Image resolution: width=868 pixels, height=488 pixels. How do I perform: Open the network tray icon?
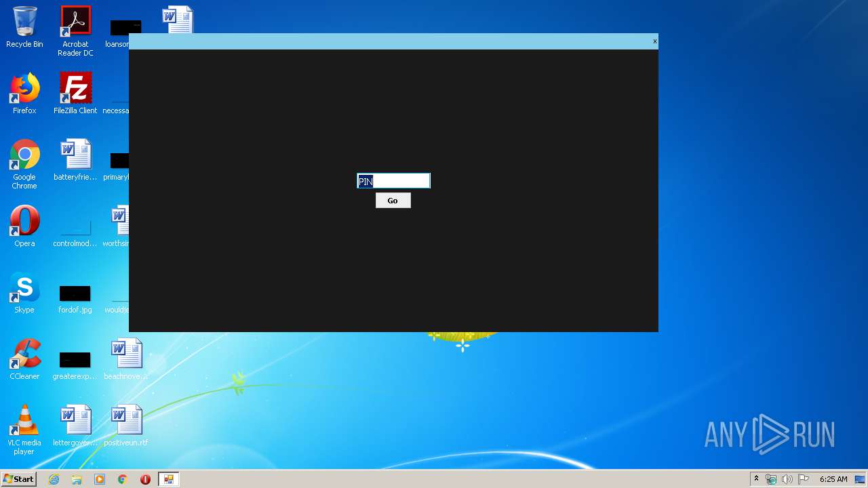pyautogui.click(x=771, y=479)
